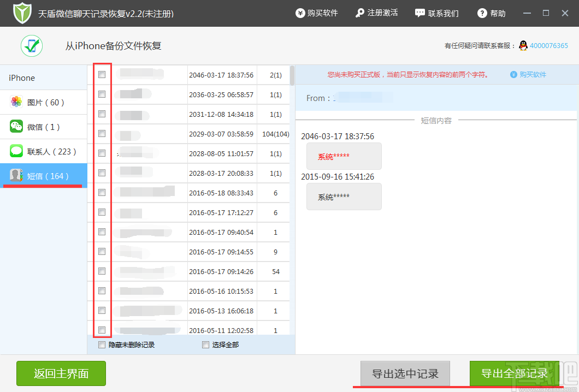Viewport: 579px width, 392px height.
Task: Click the blue yen icon in notice bar
Action: (x=513, y=75)
